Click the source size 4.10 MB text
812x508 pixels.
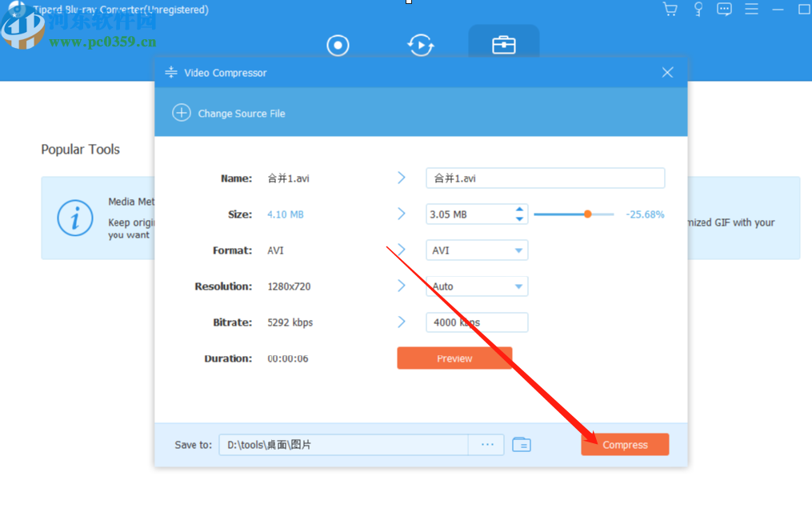click(x=286, y=214)
